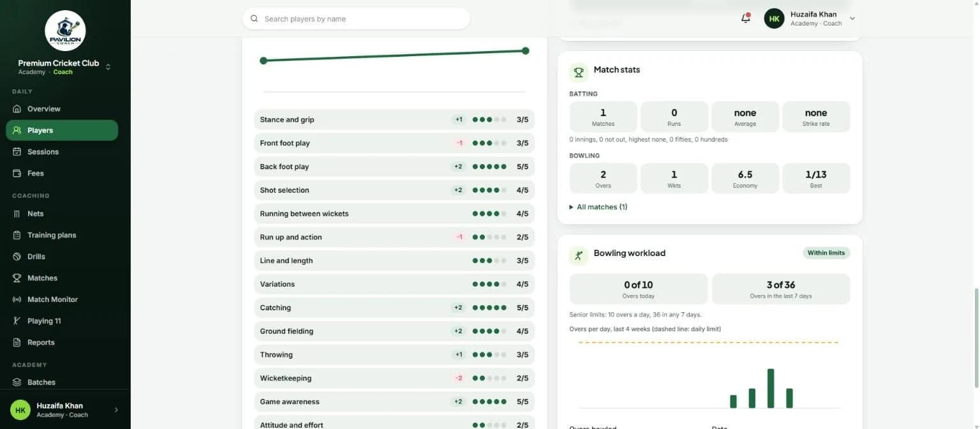The width and height of the screenshot is (980, 429).
Task: Click the Pavilion Coach logo
Action: (x=65, y=31)
